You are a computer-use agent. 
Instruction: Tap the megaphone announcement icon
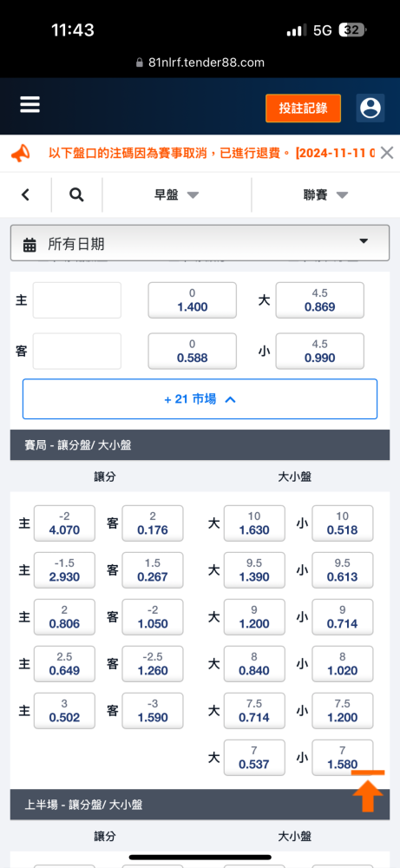(x=20, y=153)
